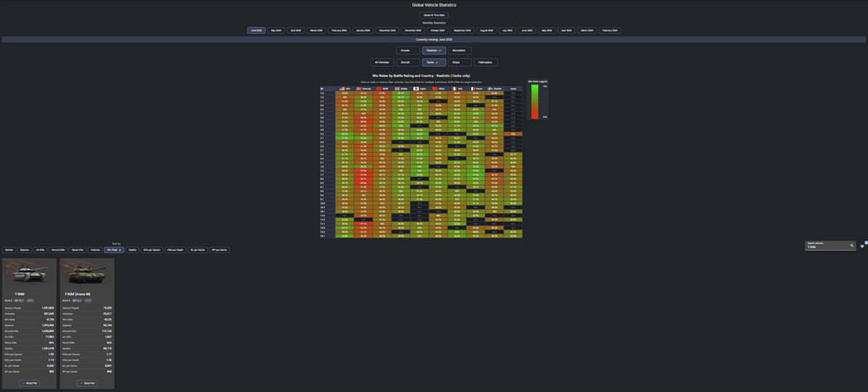Select the Helicopters vehicle category
Screen dimensions: 868x392
(486, 62)
